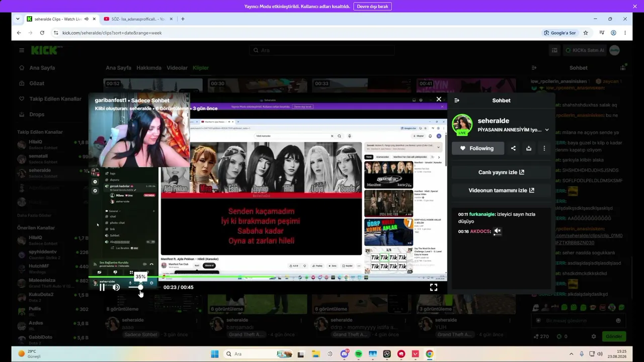Click the Google'a Sor button

pyautogui.click(x=559, y=33)
